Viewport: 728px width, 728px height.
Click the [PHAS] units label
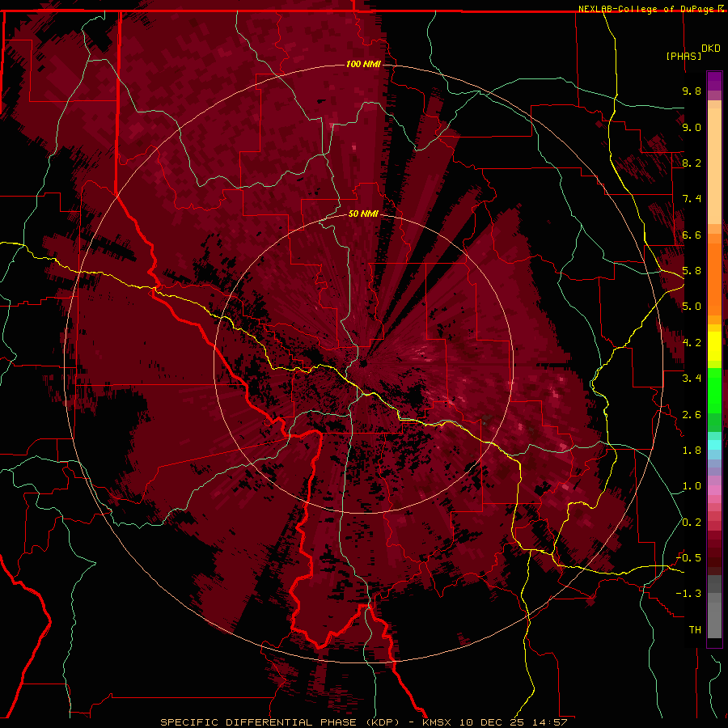[684, 56]
